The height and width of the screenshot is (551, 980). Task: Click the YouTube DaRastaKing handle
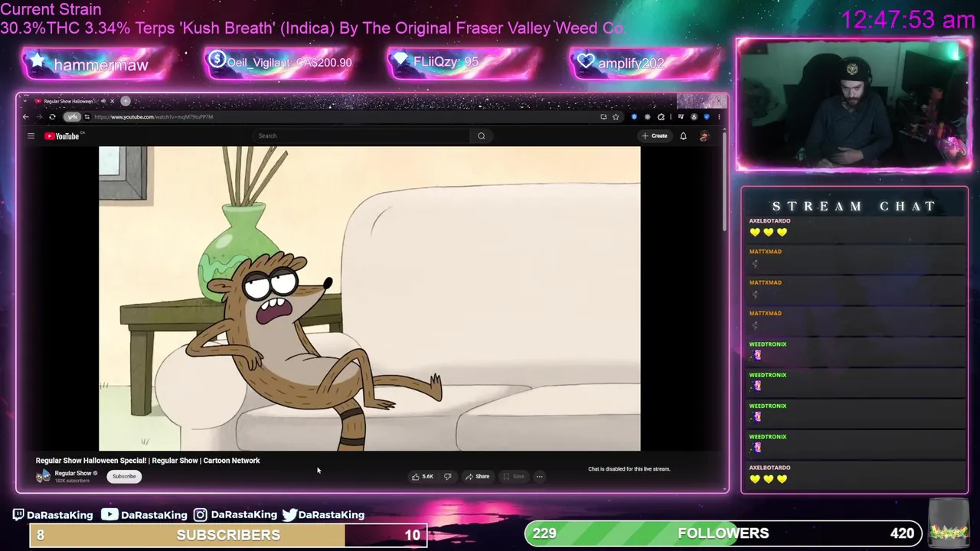pyautogui.click(x=145, y=515)
